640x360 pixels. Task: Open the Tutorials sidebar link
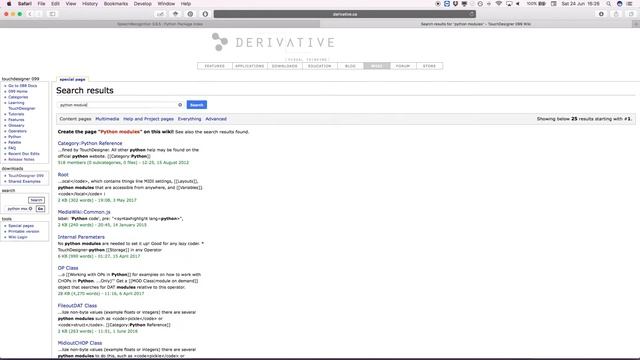click(x=16, y=114)
